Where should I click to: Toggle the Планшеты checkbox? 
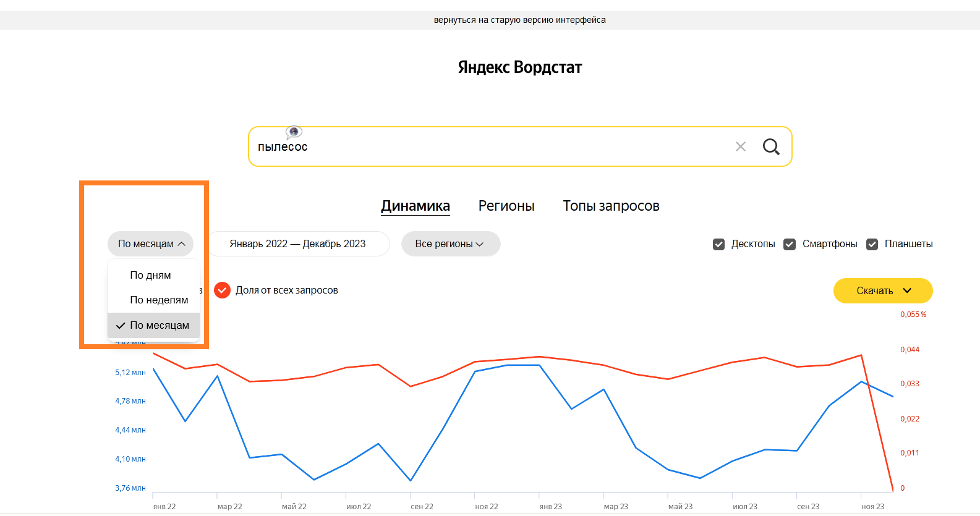click(x=872, y=244)
